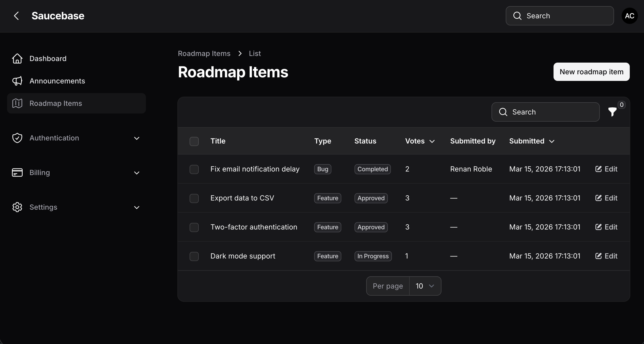The image size is (644, 344).
Task: Edit the Dark mode support item
Action: pyautogui.click(x=606, y=256)
